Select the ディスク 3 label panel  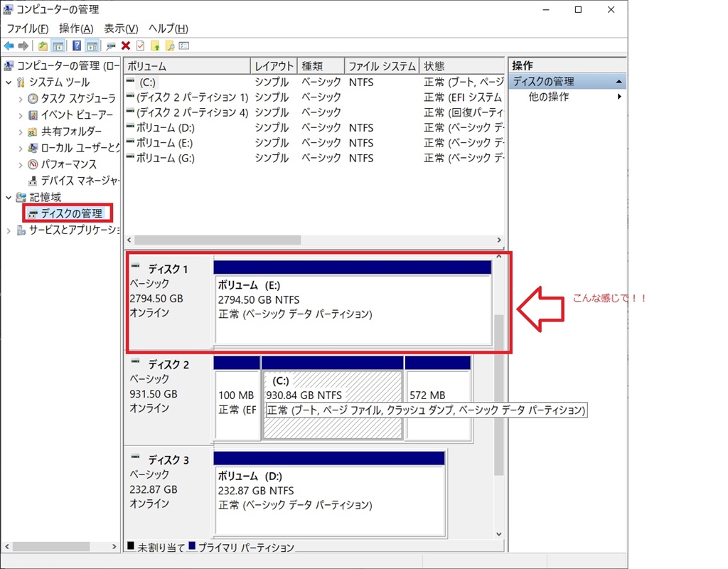tap(168, 494)
